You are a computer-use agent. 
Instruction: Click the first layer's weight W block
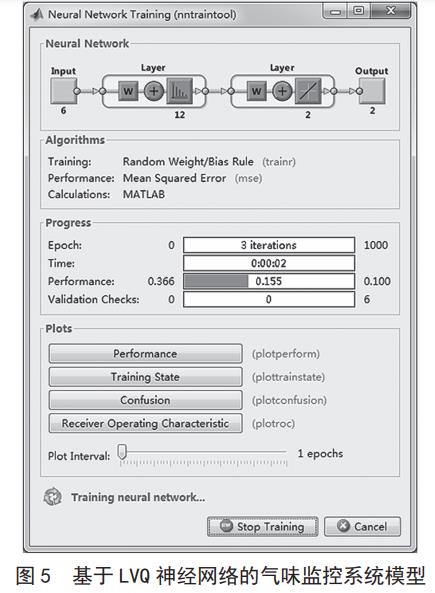[x=128, y=91]
